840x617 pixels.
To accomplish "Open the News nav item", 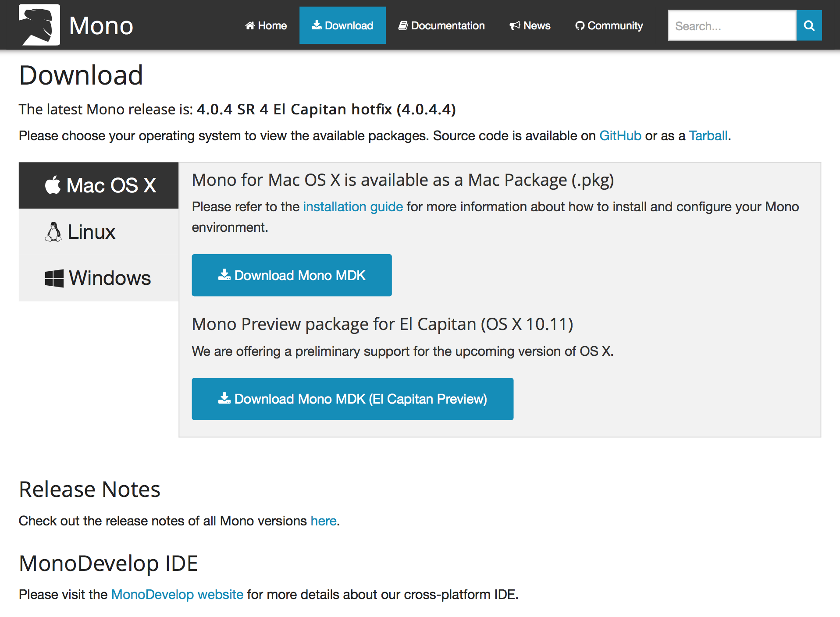I will tap(530, 25).
